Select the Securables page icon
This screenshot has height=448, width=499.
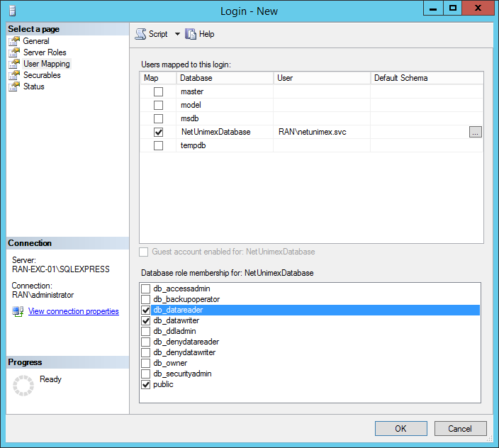[14, 75]
